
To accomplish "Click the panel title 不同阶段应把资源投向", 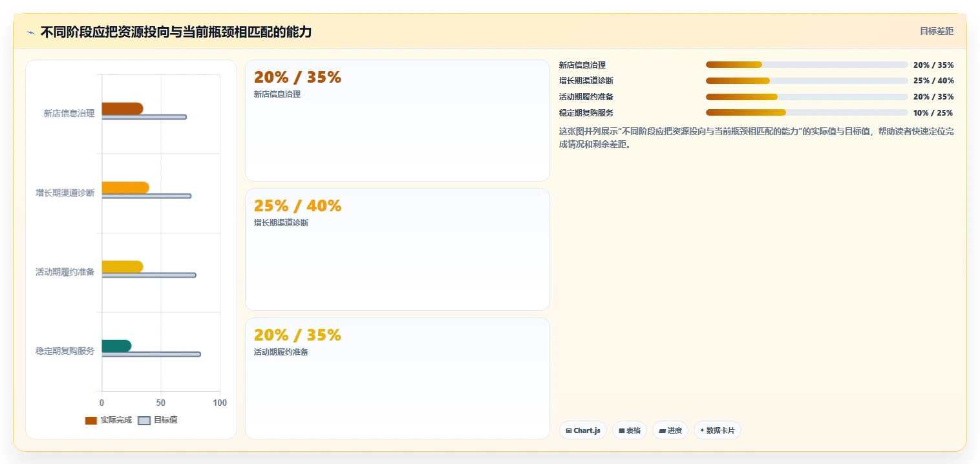I will (176, 32).
